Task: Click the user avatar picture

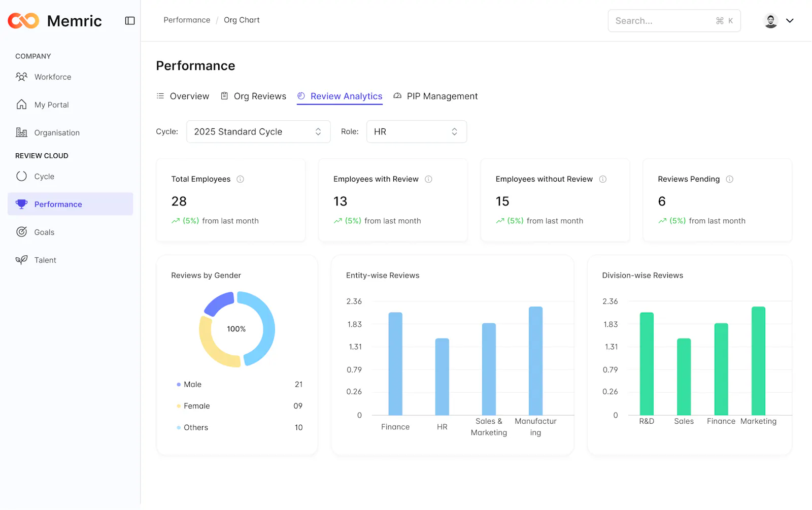Action: click(771, 21)
